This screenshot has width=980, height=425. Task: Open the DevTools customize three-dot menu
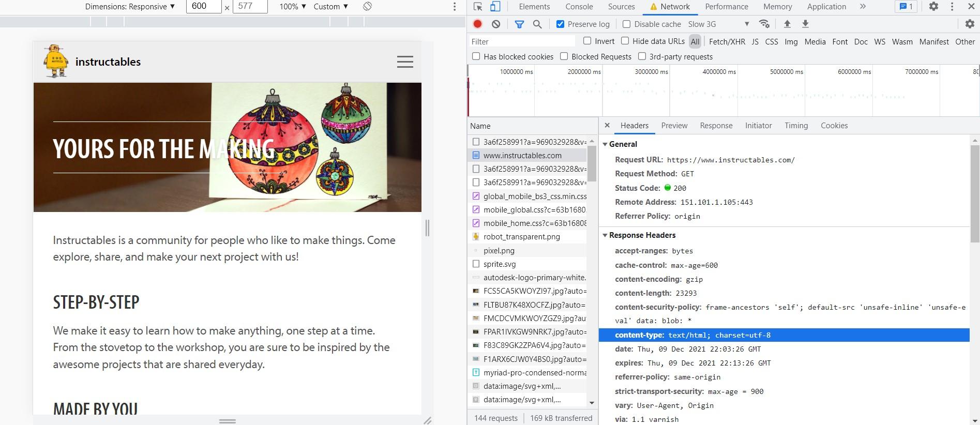click(x=952, y=7)
